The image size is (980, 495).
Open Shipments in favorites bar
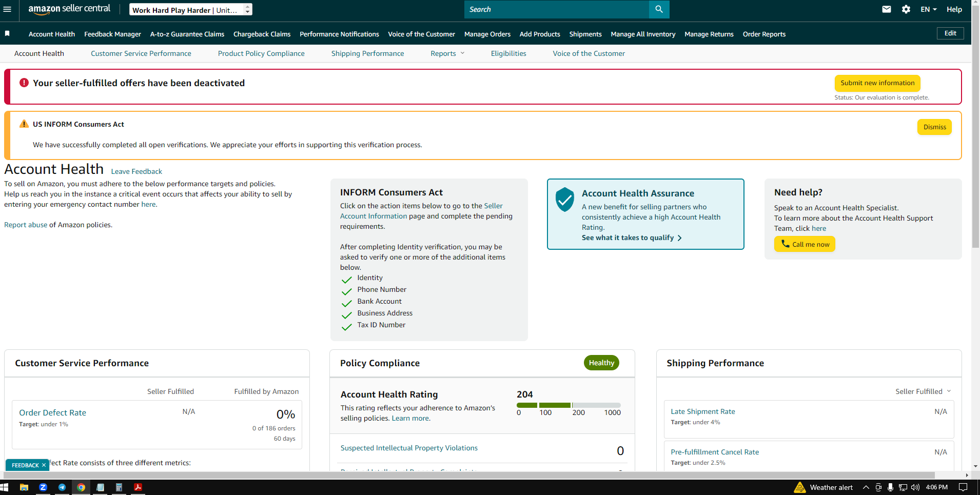(x=585, y=34)
